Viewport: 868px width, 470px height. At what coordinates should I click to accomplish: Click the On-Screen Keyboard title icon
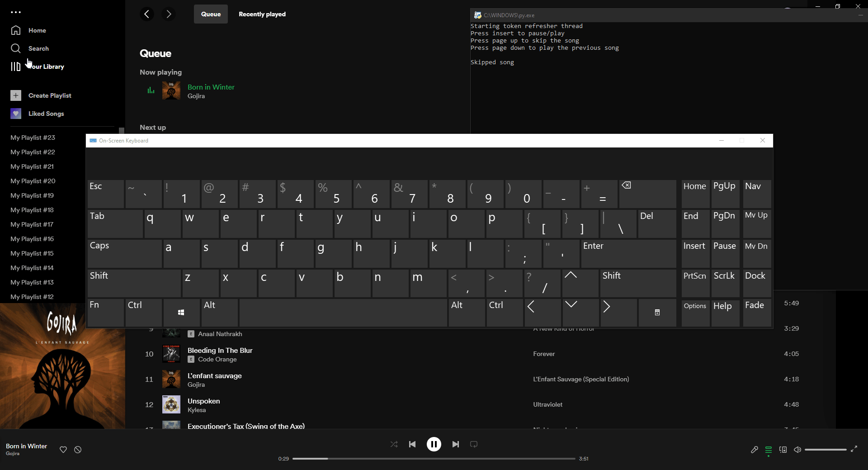point(93,141)
